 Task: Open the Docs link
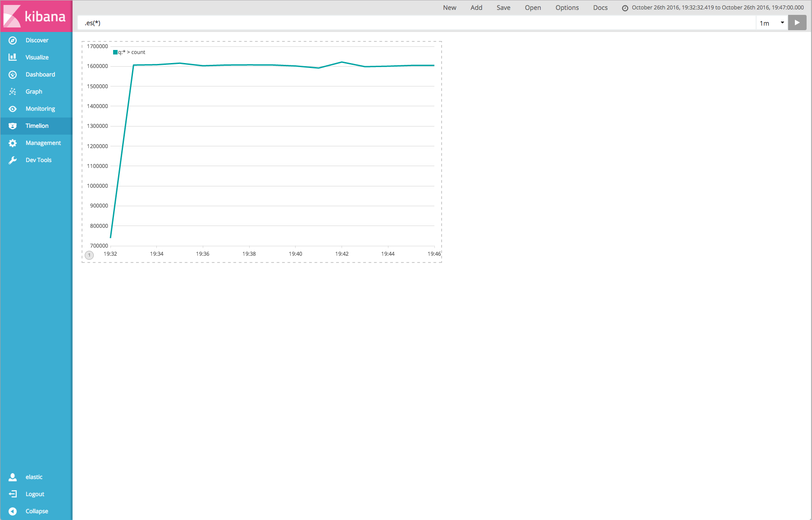[x=600, y=8]
